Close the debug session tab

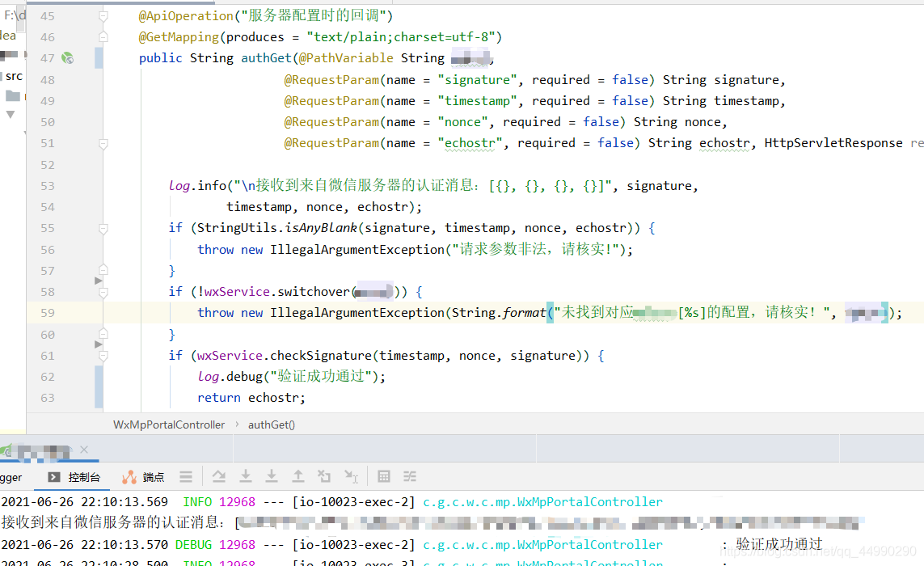[x=84, y=450]
